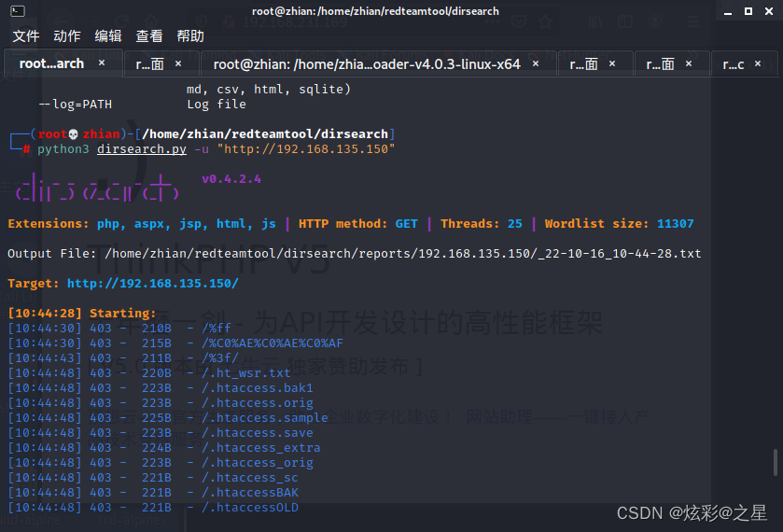Image resolution: width=783 pixels, height=532 pixels.
Task: Click the /.htaccessOLD result path
Action: [250, 508]
